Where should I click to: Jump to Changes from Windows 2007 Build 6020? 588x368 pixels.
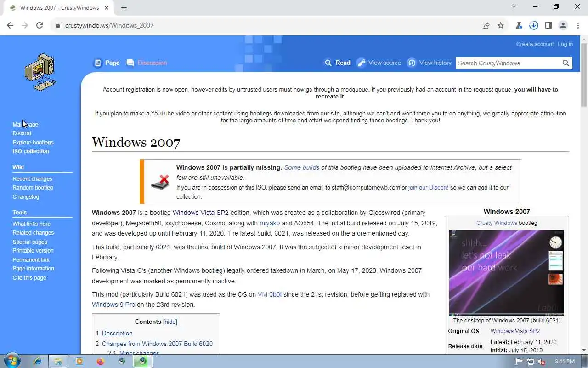tap(157, 344)
